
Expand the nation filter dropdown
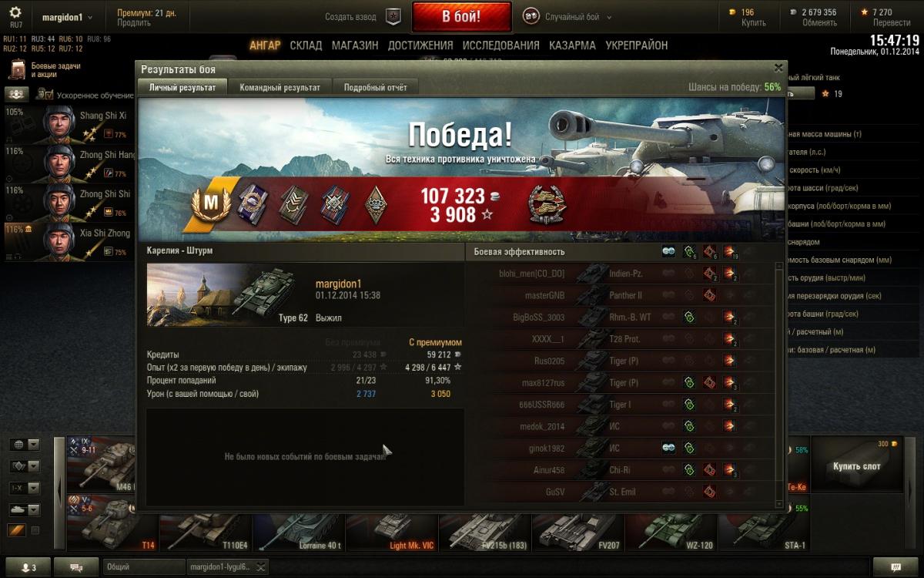coord(33,445)
